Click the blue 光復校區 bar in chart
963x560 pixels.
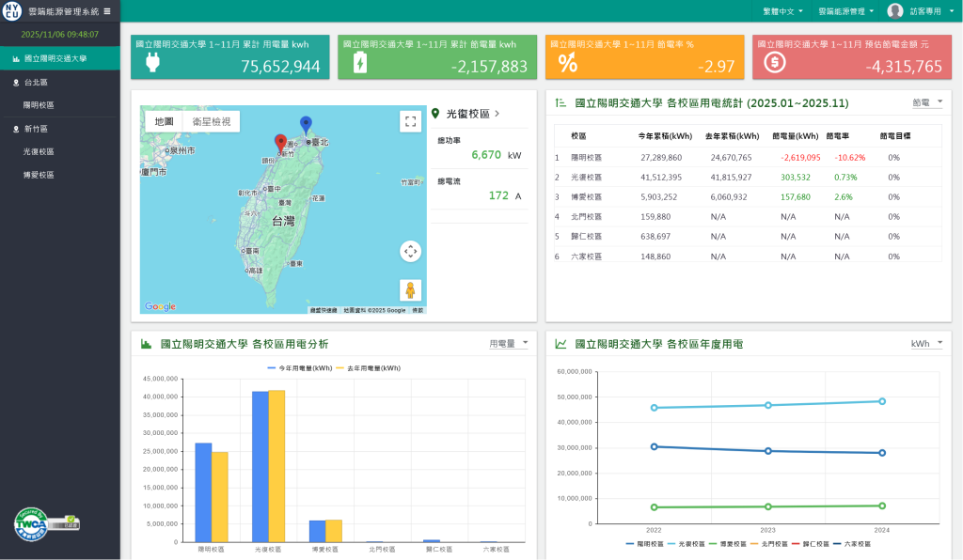(x=260, y=466)
